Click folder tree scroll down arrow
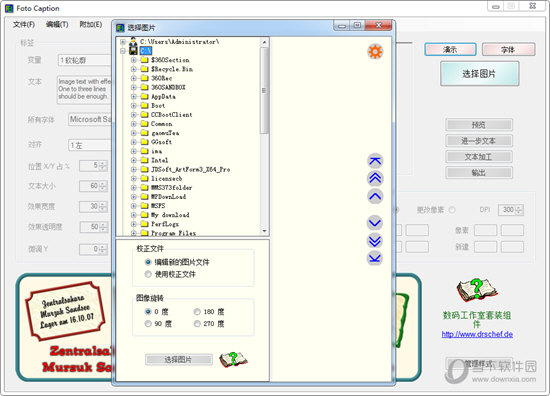The image size is (550, 396). [x=264, y=231]
